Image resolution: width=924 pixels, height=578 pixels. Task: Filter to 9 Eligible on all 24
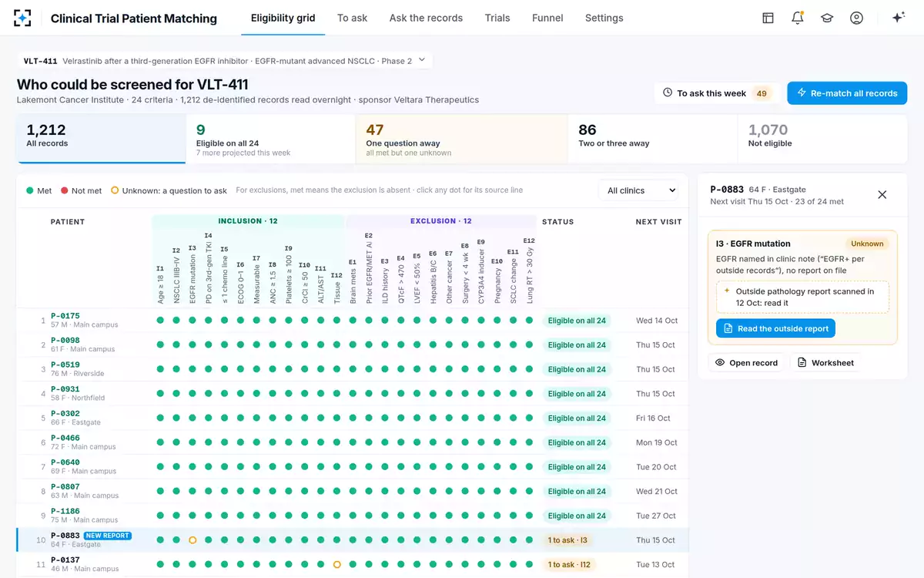[270, 139]
